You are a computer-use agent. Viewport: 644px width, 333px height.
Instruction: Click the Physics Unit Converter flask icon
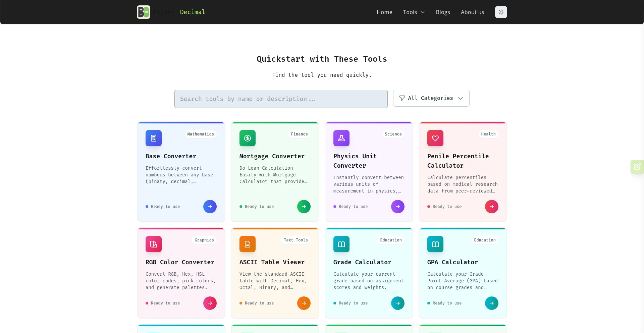pos(341,138)
